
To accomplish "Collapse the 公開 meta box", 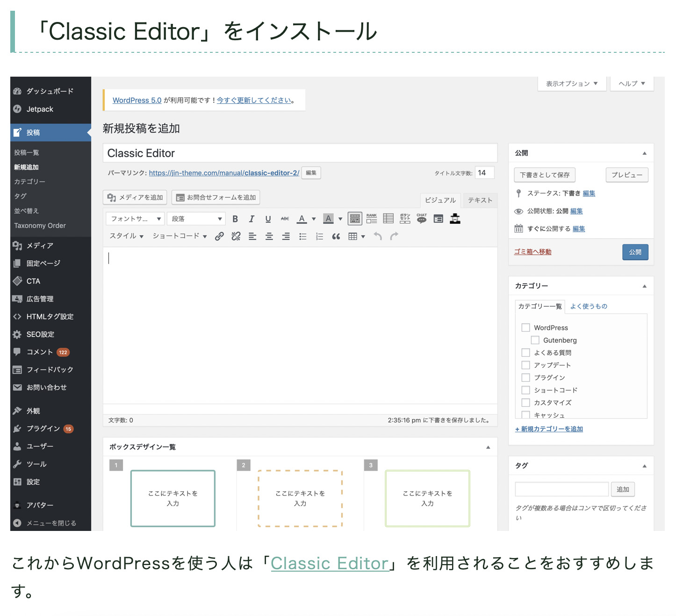I will [x=644, y=153].
